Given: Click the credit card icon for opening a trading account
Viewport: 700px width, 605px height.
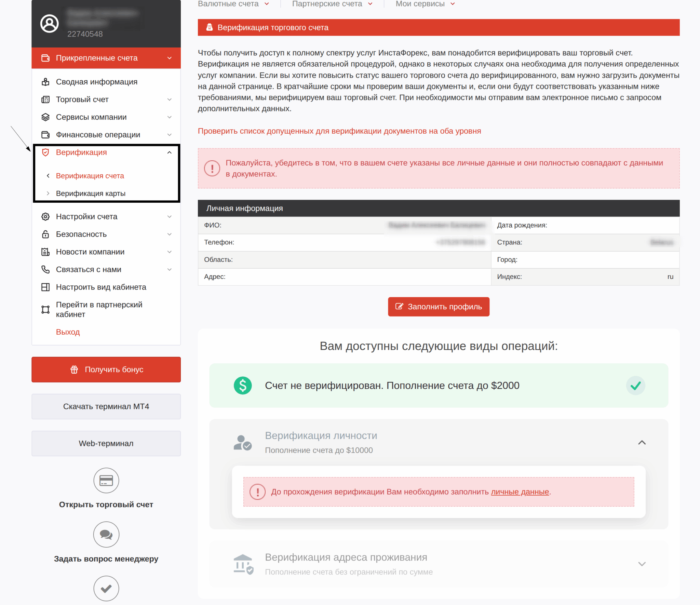Looking at the screenshot, I should [106, 480].
